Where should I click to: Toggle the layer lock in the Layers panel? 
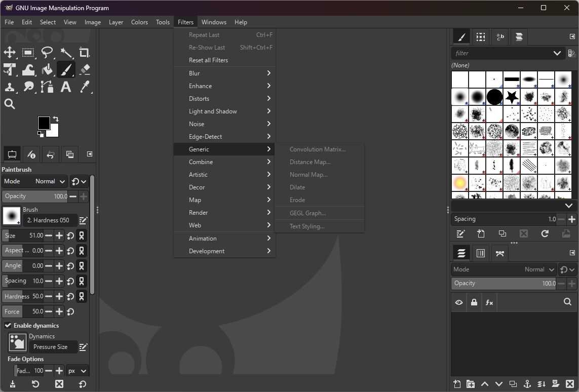[x=474, y=302]
